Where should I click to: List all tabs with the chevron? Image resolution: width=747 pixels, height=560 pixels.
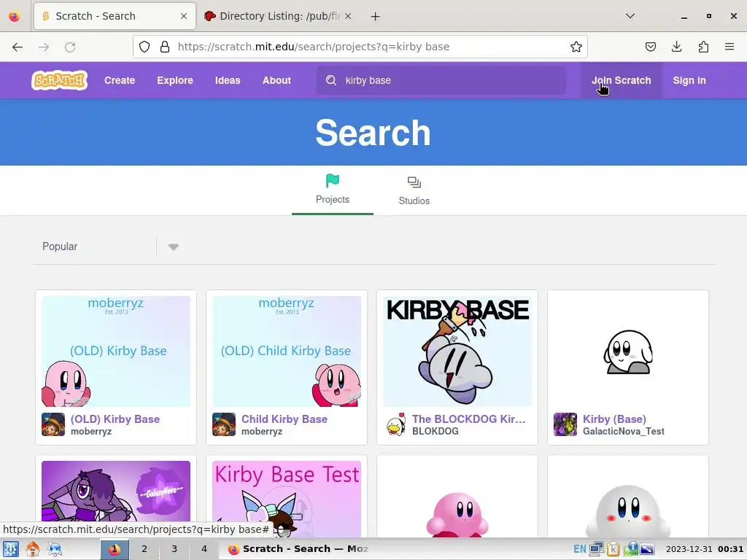point(630,16)
